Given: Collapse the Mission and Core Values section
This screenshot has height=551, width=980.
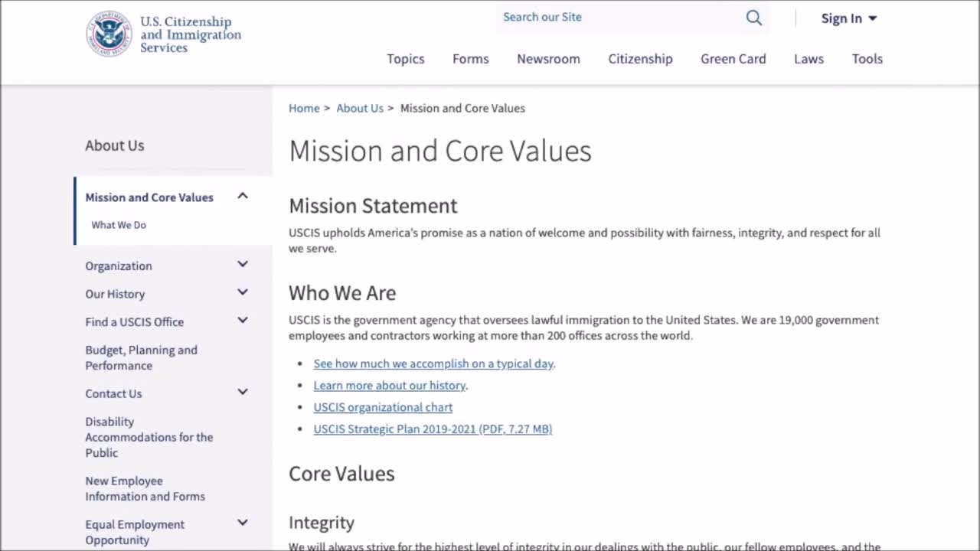Looking at the screenshot, I should 243,196.
